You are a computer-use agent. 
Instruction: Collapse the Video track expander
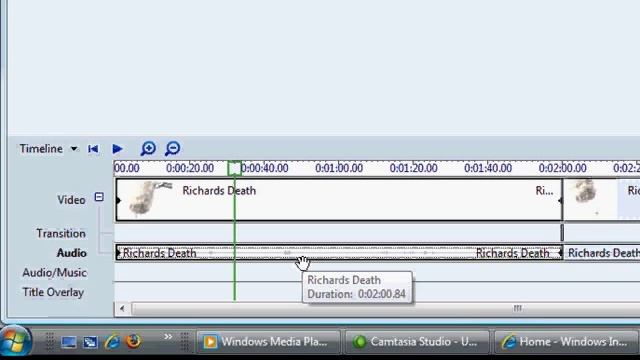pos(99,197)
